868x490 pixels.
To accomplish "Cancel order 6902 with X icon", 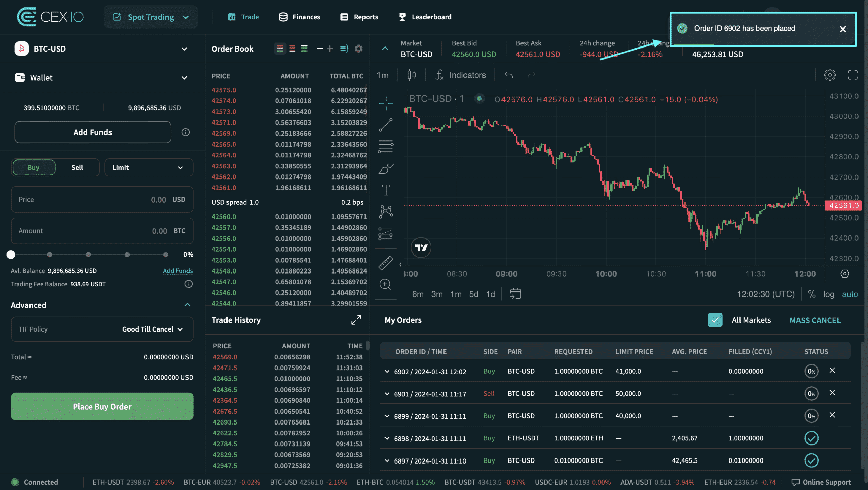I will (832, 370).
